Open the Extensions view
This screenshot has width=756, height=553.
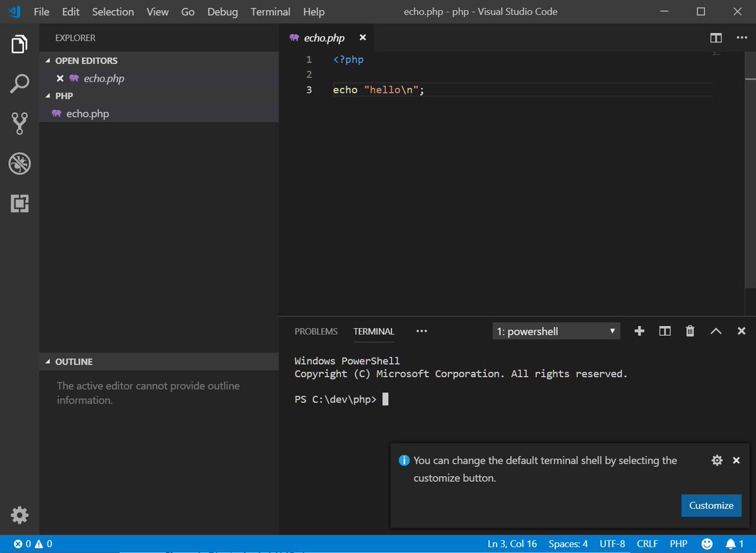[x=20, y=204]
